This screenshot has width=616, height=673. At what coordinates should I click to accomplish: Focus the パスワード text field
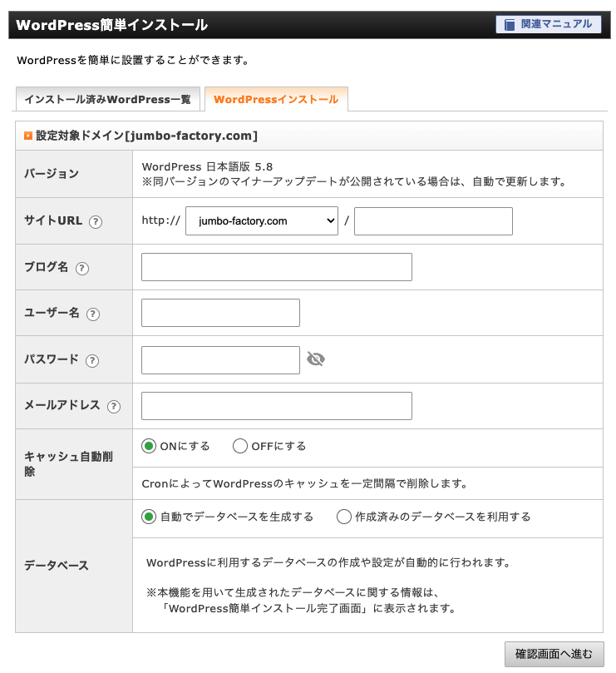pos(220,360)
